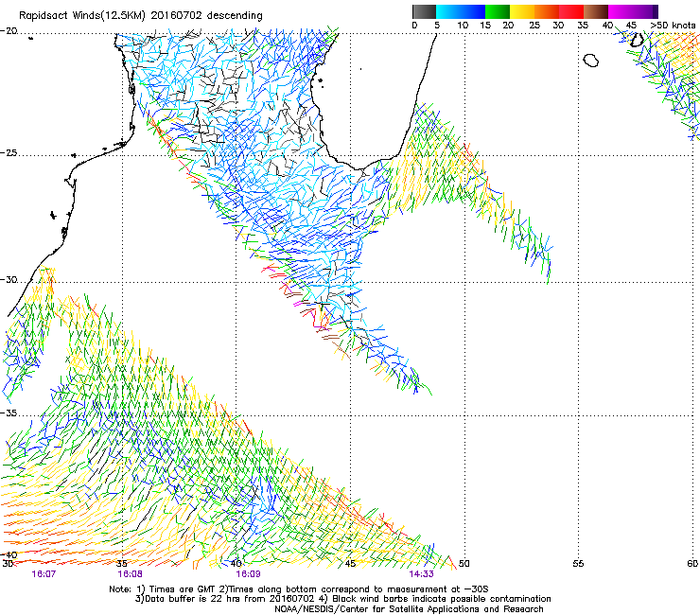The image size is (700, 615).
Task: Click the green 15-20 knots legend band
Action: [498, 11]
